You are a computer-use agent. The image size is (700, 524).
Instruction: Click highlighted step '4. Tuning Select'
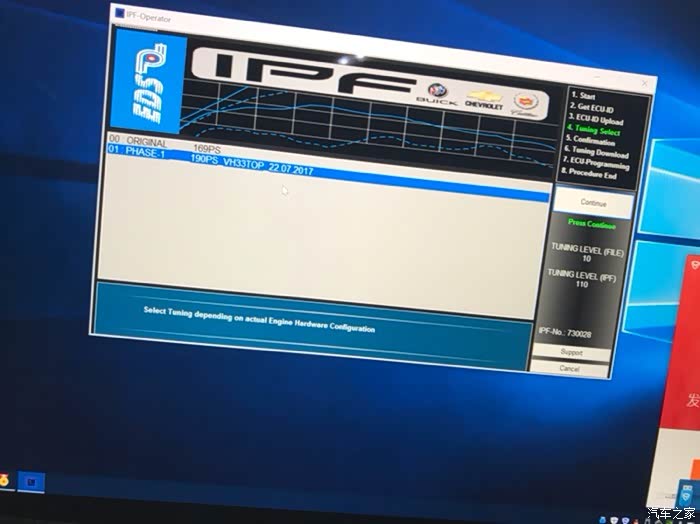[593, 130]
